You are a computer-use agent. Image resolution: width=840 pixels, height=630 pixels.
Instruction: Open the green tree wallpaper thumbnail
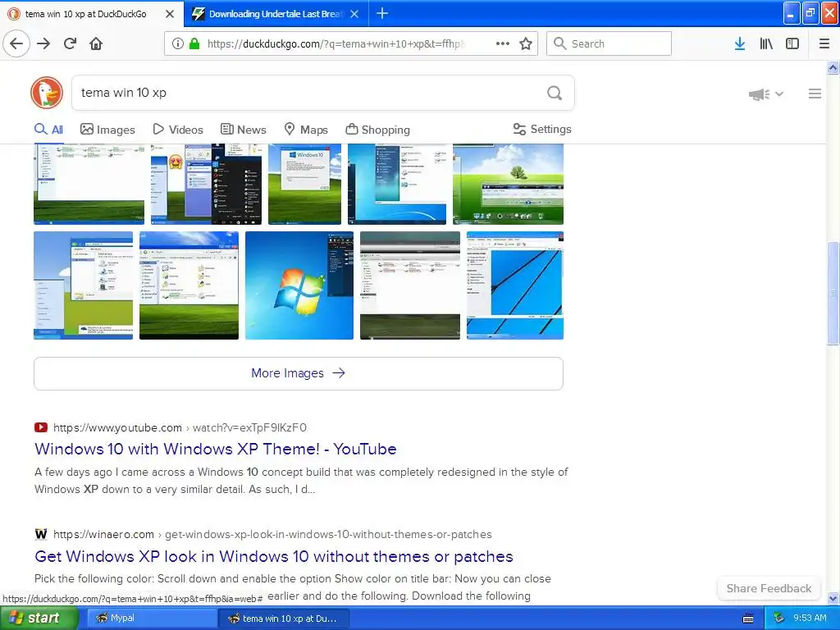(508, 184)
